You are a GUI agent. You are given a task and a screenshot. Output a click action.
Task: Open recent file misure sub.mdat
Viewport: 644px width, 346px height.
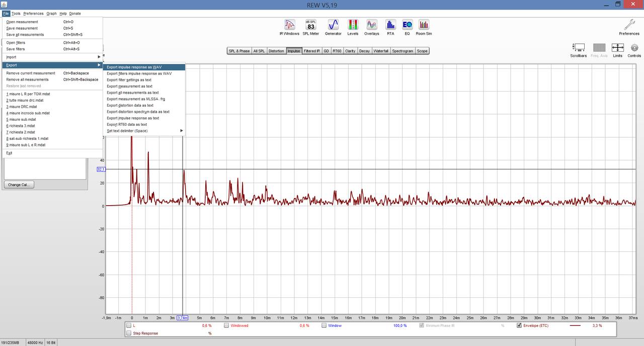click(x=52, y=120)
